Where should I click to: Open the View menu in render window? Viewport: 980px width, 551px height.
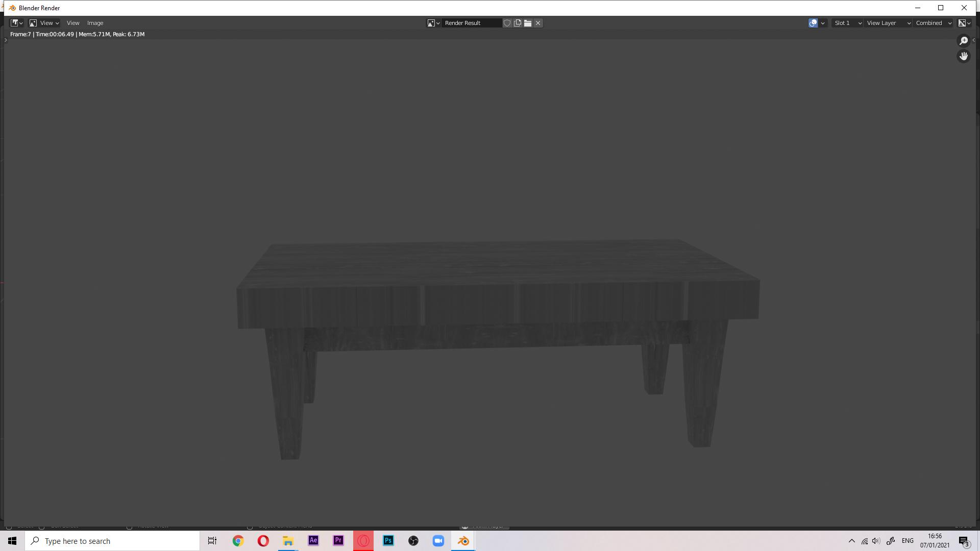pyautogui.click(x=72, y=22)
